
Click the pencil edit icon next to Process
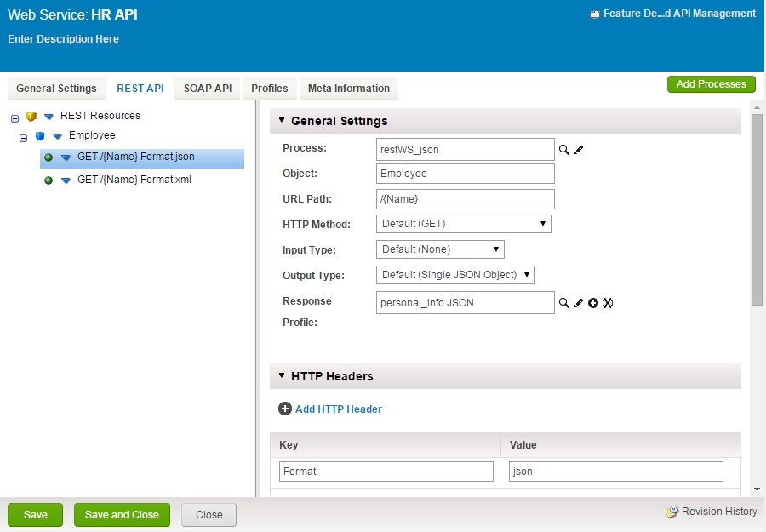click(579, 150)
